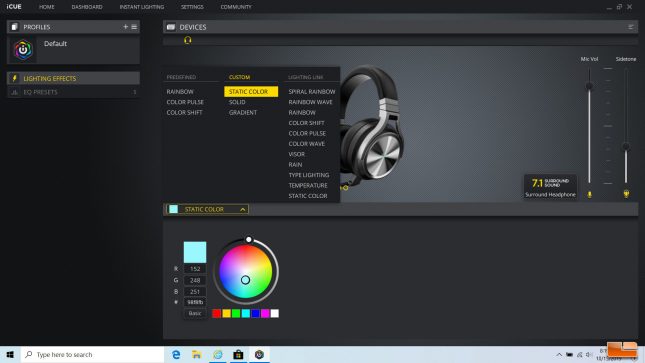Pick the red basic color swatch
645x363 pixels.
(x=216, y=314)
